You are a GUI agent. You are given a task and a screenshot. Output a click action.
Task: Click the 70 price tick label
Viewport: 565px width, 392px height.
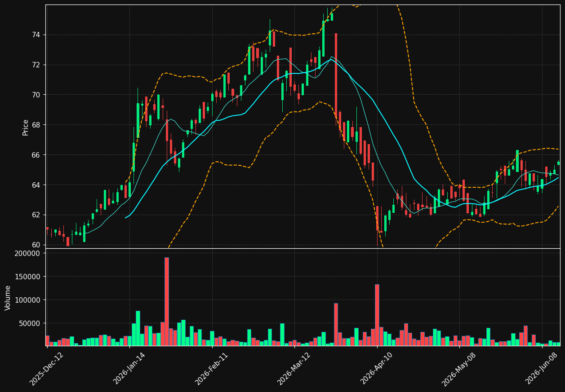pos(36,95)
